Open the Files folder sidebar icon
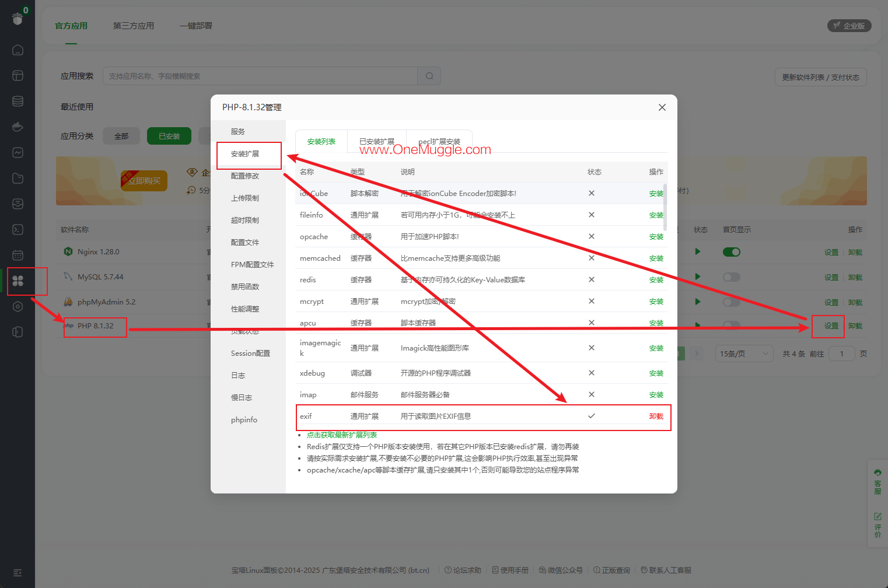The height and width of the screenshot is (588, 888). pyautogui.click(x=18, y=178)
